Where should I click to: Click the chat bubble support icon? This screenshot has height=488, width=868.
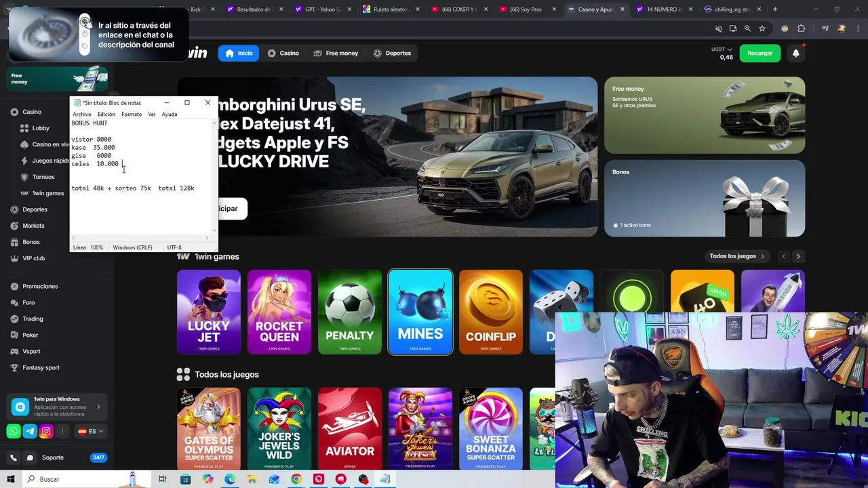tap(30, 457)
